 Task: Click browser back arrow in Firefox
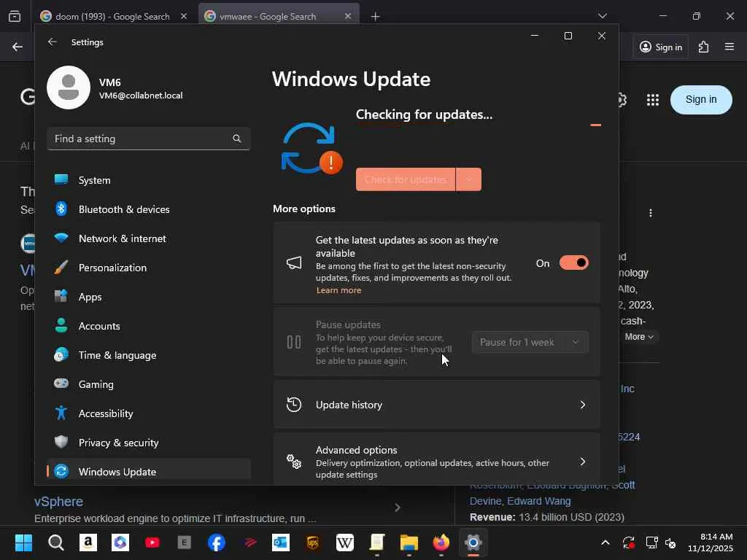point(18,47)
